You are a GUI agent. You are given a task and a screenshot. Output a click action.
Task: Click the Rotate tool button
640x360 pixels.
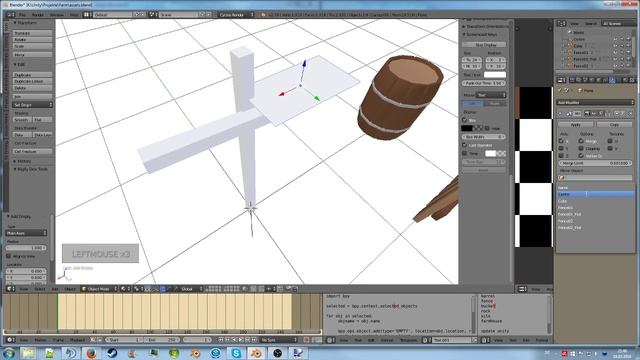(x=32, y=40)
